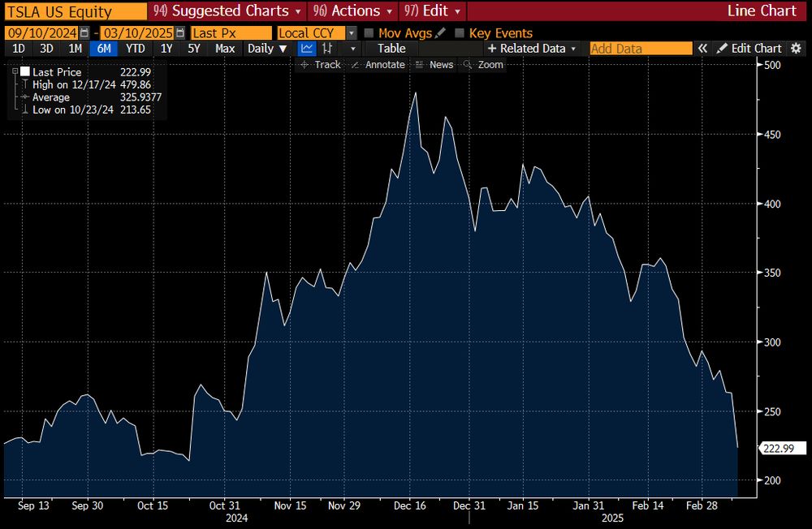Click the Dec 16 date axis label
The width and height of the screenshot is (812, 529).
(409, 505)
